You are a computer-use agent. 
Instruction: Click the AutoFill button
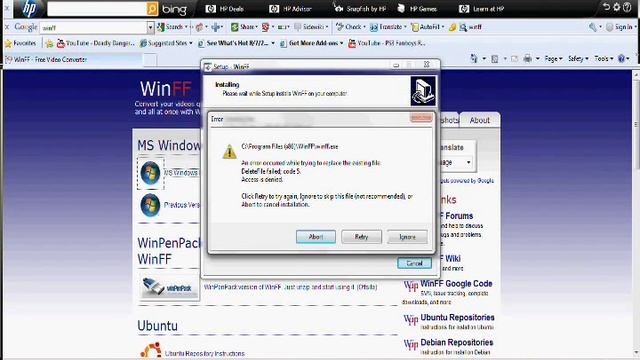click(x=427, y=27)
